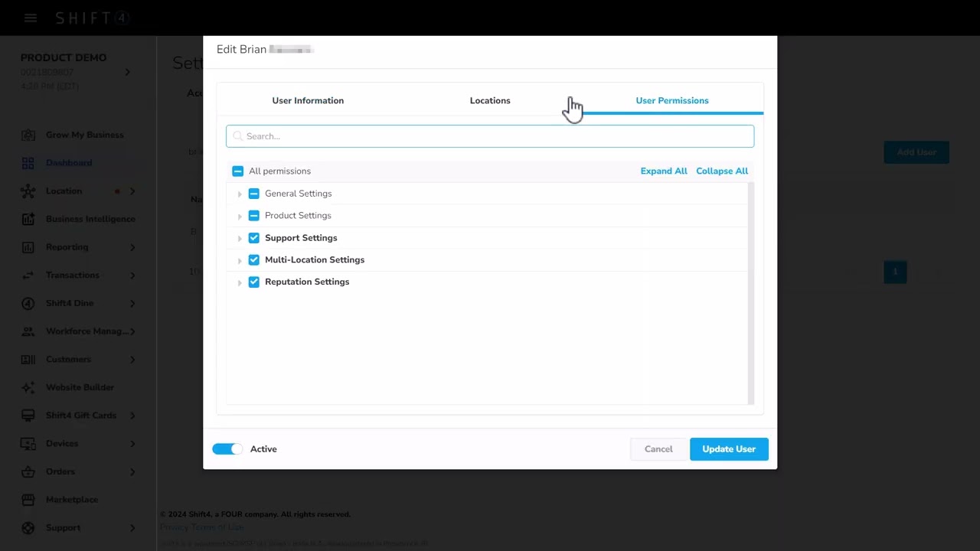Select the General Settings label
The width and height of the screenshot is (980, 551).
(299, 194)
